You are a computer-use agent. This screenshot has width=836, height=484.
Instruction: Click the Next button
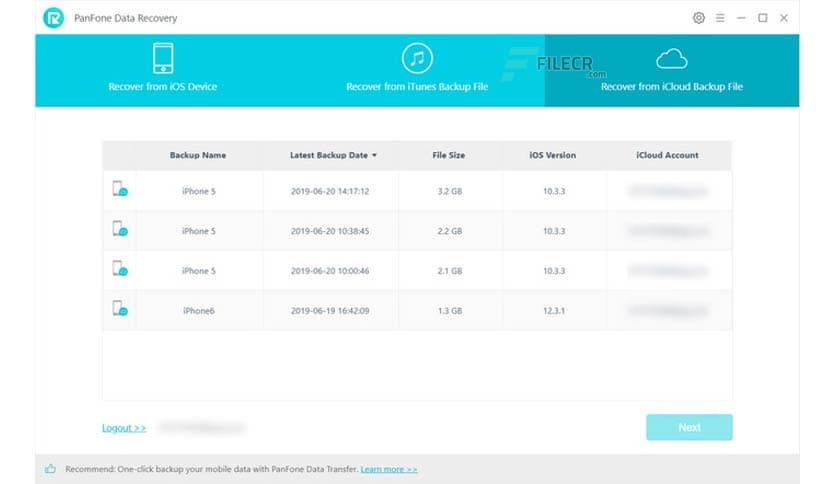(689, 427)
